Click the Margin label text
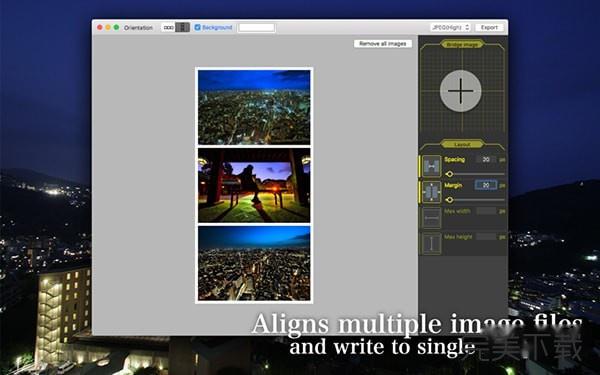Viewport: 600px width, 375px height. (x=453, y=185)
